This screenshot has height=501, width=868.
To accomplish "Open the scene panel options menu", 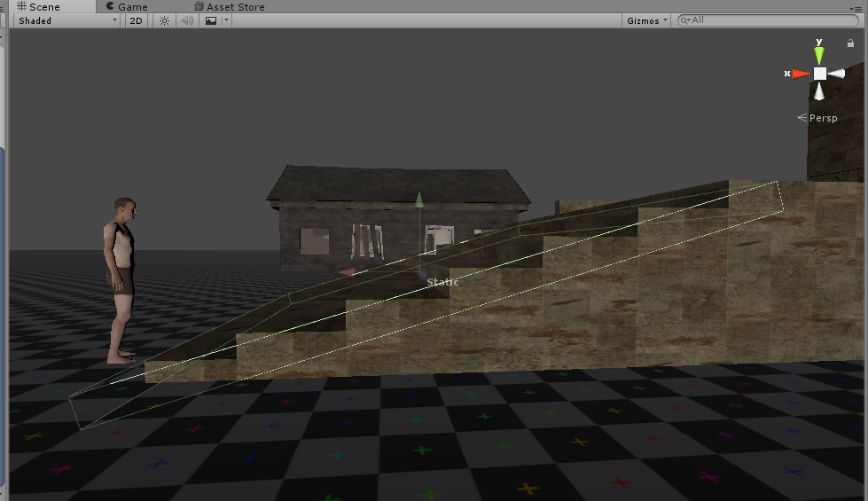I will pyautogui.click(x=861, y=6).
